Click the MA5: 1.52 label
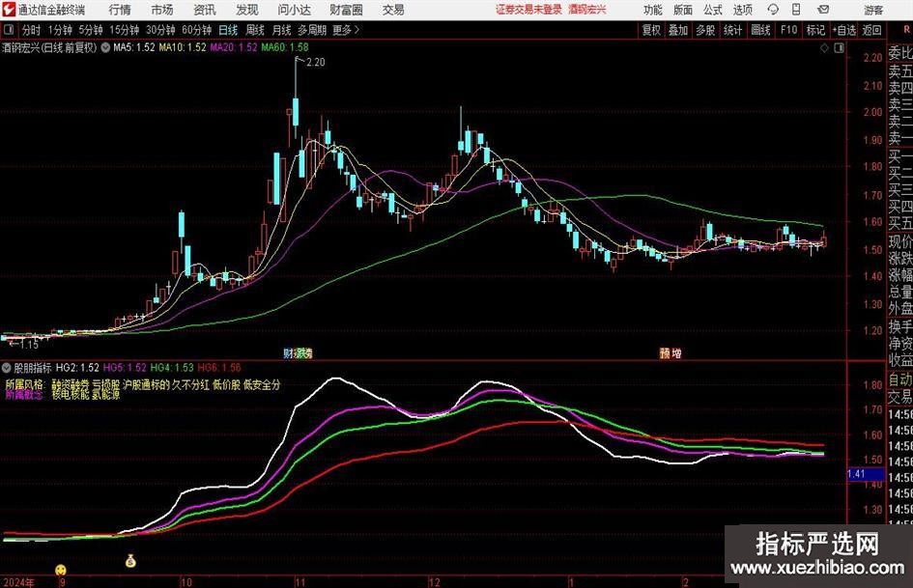 click(134, 47)
